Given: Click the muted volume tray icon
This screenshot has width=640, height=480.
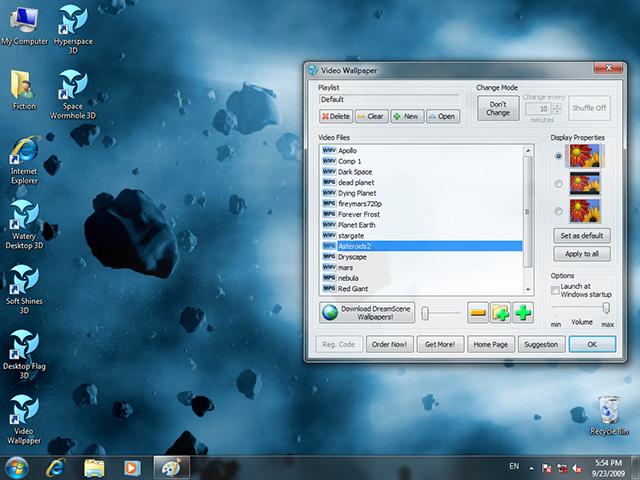Looking at the screenshot, I should pos(577,469).
